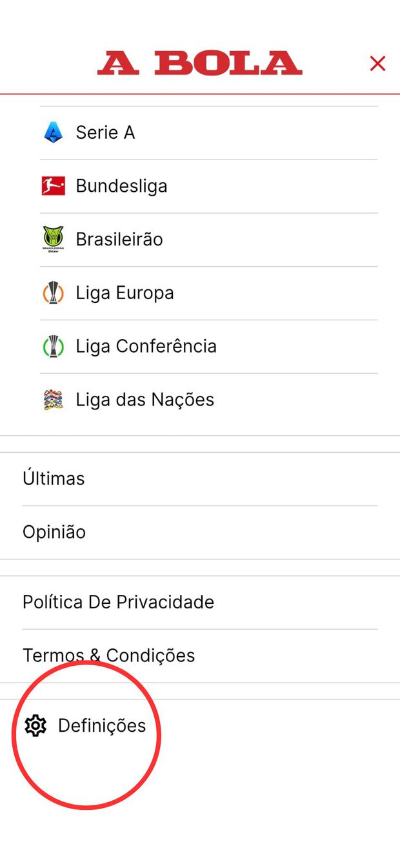This screenshot has height=868, width=400.
Task: Click the Bundesliga red logo icon
Action: [x=53, y=186]
